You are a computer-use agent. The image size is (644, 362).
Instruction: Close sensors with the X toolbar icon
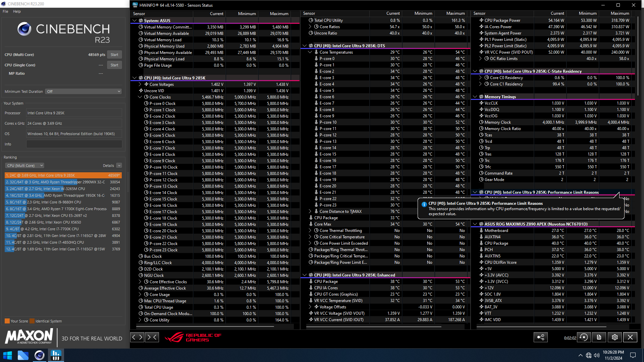[630, 337]
